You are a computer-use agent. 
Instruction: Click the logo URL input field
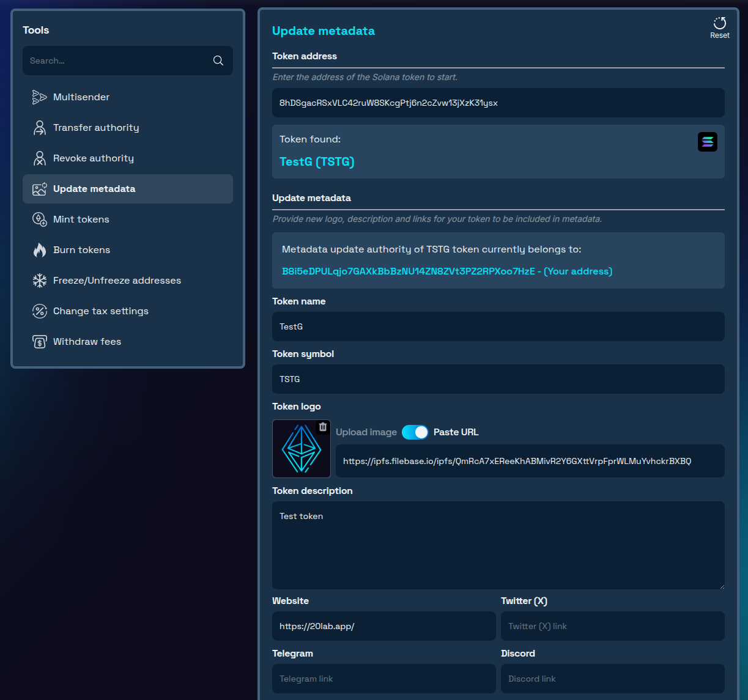(530, 461)
